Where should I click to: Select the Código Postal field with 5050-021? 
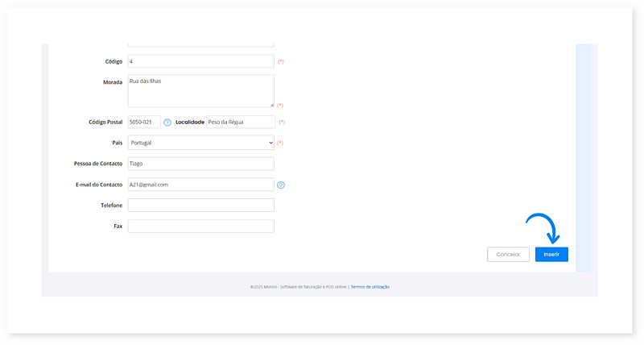pos(144,123)
